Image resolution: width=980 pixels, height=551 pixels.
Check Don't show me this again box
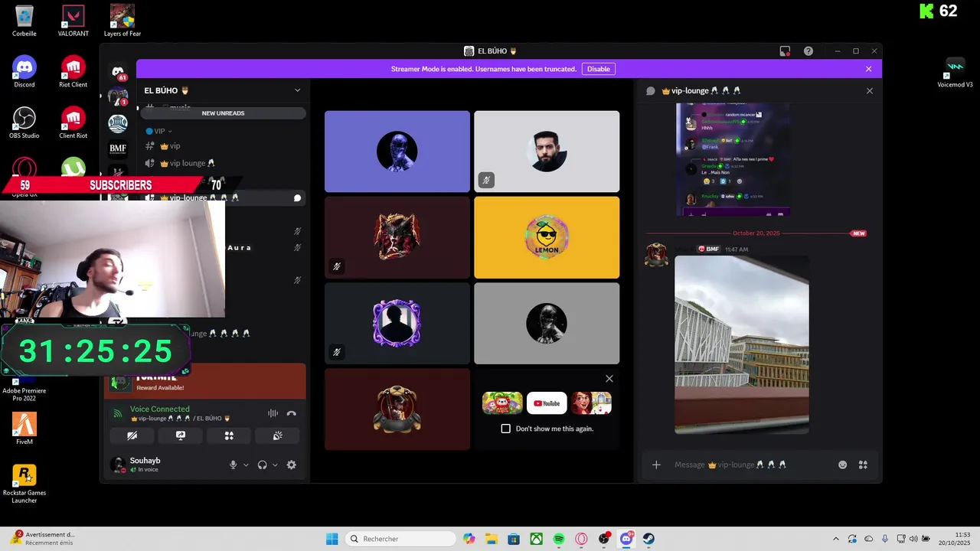point(505,429)
